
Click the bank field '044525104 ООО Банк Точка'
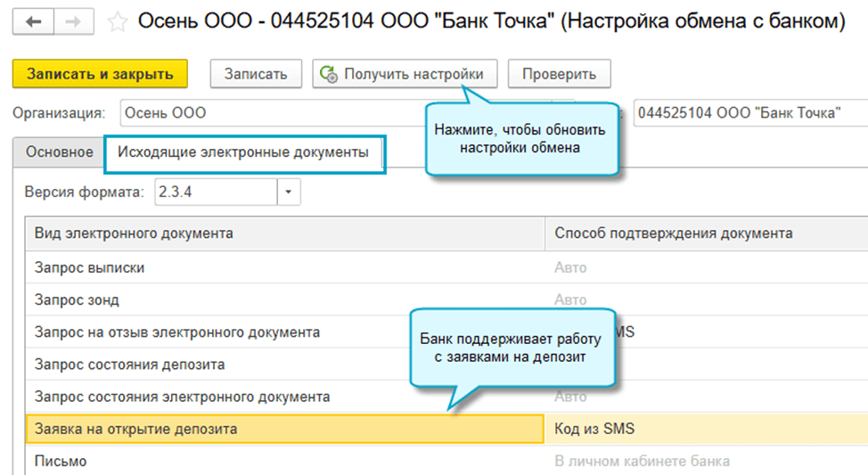pyautogui.click(x=750, y=113)
